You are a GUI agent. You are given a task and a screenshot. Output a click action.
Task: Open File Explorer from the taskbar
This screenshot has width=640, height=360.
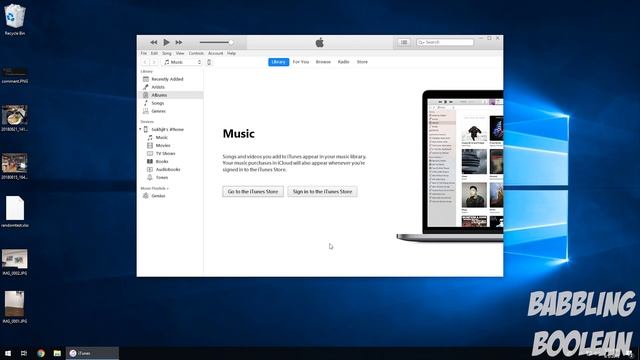[x=57, y=353]
